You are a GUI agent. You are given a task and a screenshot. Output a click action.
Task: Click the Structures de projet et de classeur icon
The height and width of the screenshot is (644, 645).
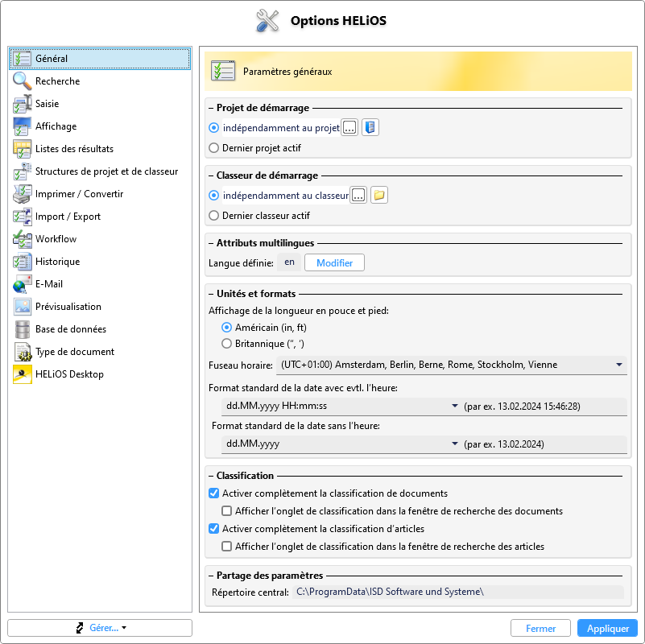pyautogui.click(x=22, y=171)
